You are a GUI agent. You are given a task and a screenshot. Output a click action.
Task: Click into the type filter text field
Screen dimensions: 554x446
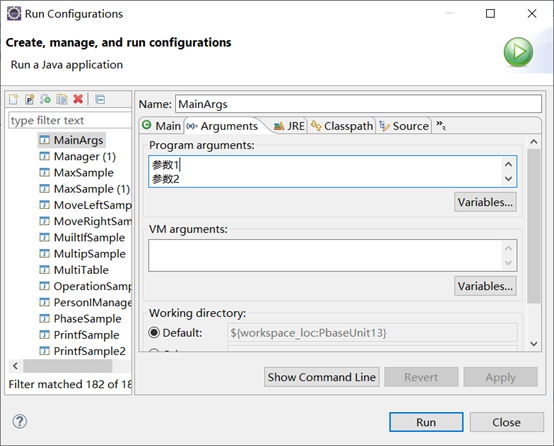[70, 120]
